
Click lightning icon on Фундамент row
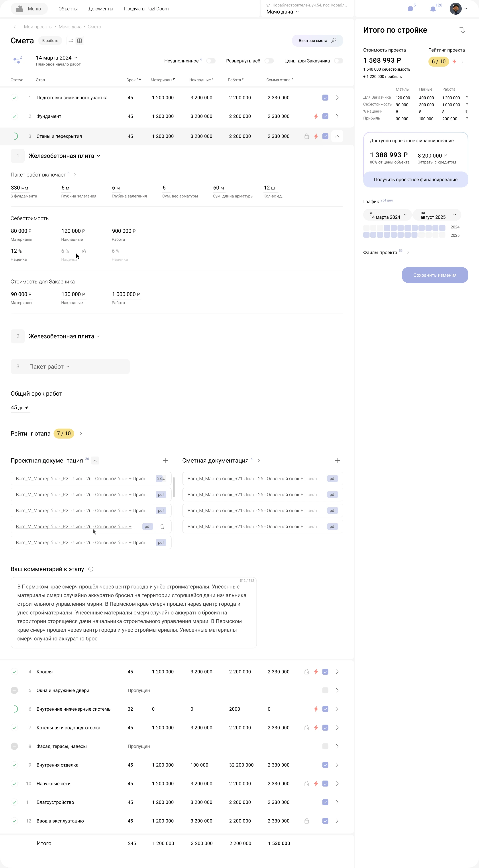[316, 116]
